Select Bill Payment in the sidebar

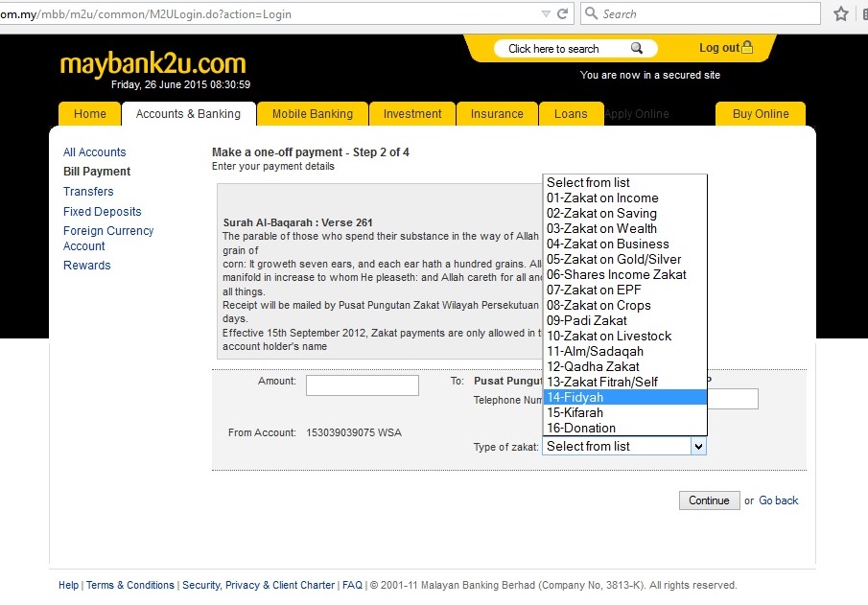click(x=97, y=172)
